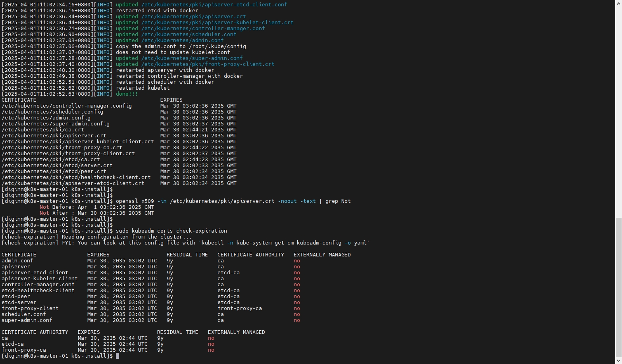Click the 'restarted kubelet' log line

(143, 88)
